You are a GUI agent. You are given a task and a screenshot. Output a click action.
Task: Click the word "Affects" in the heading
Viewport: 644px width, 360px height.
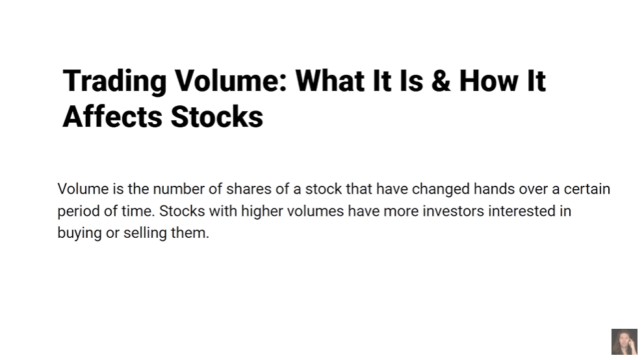(x=112, y=118)
